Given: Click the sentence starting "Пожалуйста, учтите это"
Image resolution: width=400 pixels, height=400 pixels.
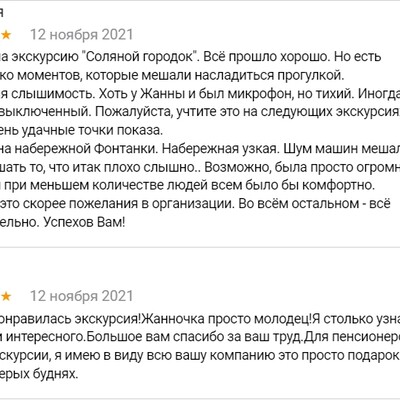Looking at the screenshot, I should tap(248, 112).
